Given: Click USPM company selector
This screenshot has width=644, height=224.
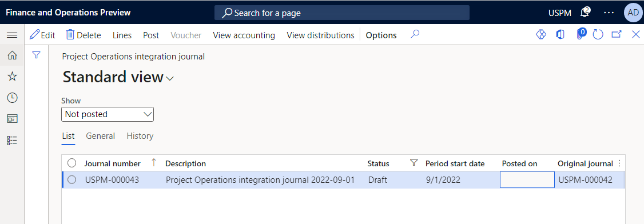Looking at the screenshot, I should pyautogui.click(x=560, y=13).
